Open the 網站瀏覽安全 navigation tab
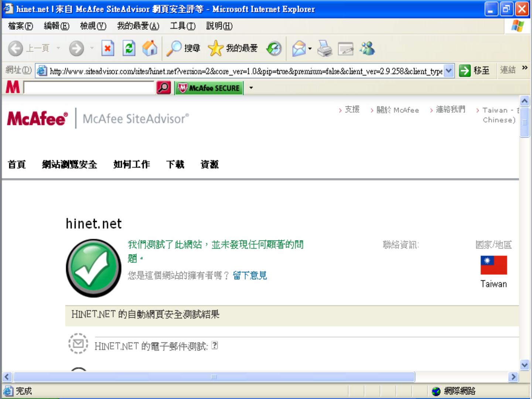The width and height of the screenshot is (532, 399). [69, 164]
